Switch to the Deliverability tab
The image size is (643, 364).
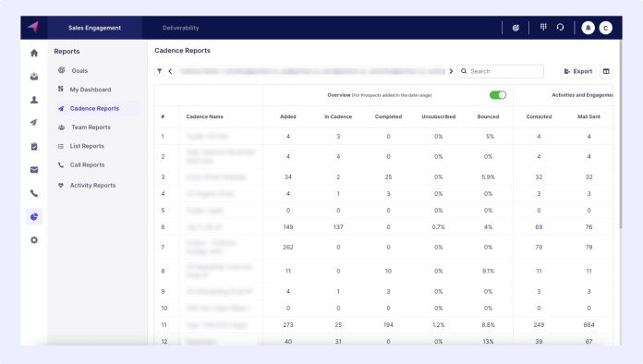coord(180,28)
